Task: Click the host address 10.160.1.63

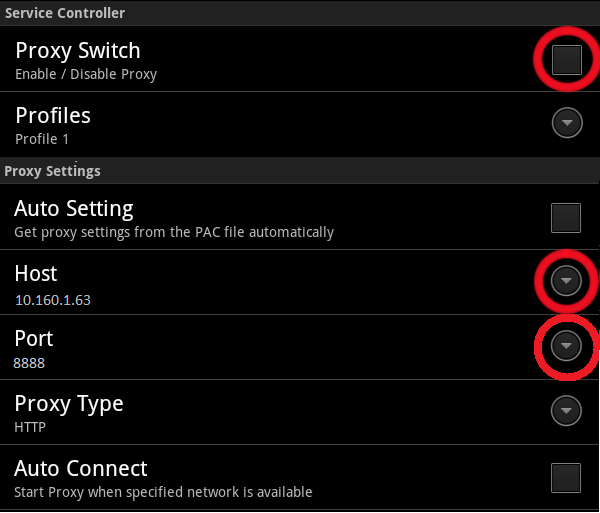Action: (53, 299)
